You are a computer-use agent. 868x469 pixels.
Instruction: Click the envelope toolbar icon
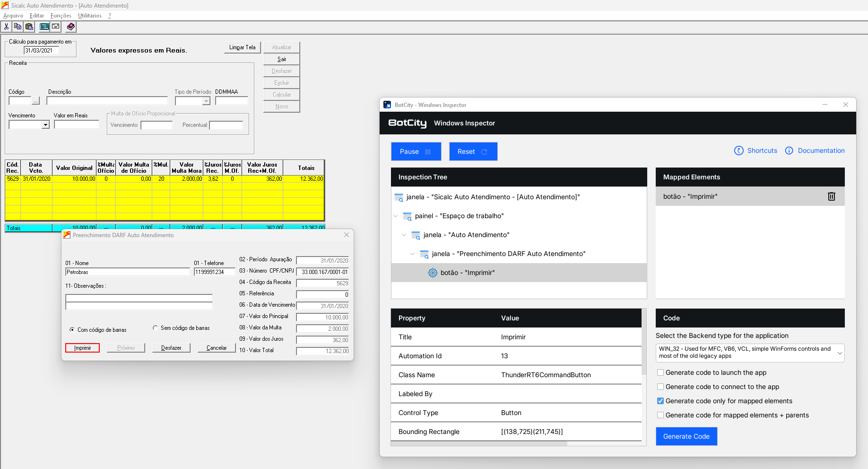coord(56,27)
